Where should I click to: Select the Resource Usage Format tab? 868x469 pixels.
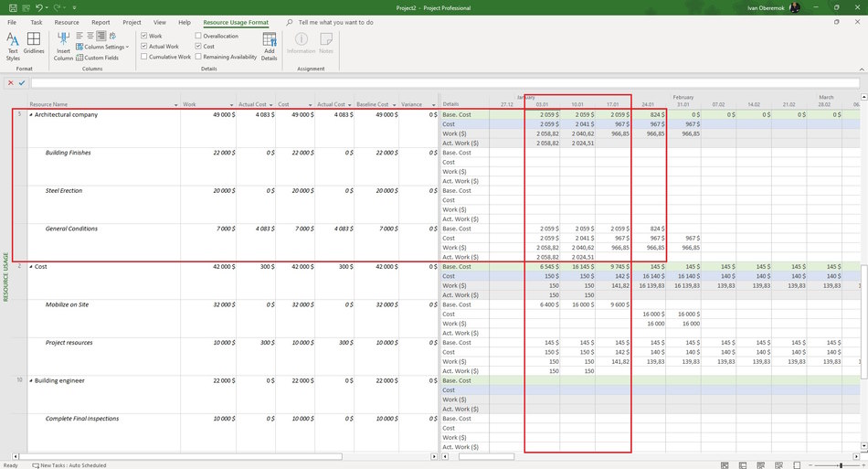(x=236, y=22)
